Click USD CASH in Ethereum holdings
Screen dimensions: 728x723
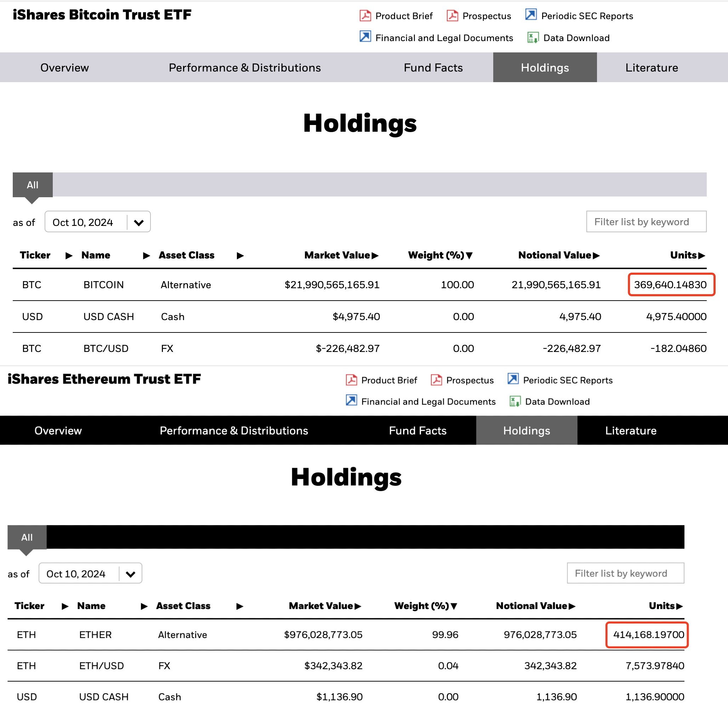click(104, 697)
